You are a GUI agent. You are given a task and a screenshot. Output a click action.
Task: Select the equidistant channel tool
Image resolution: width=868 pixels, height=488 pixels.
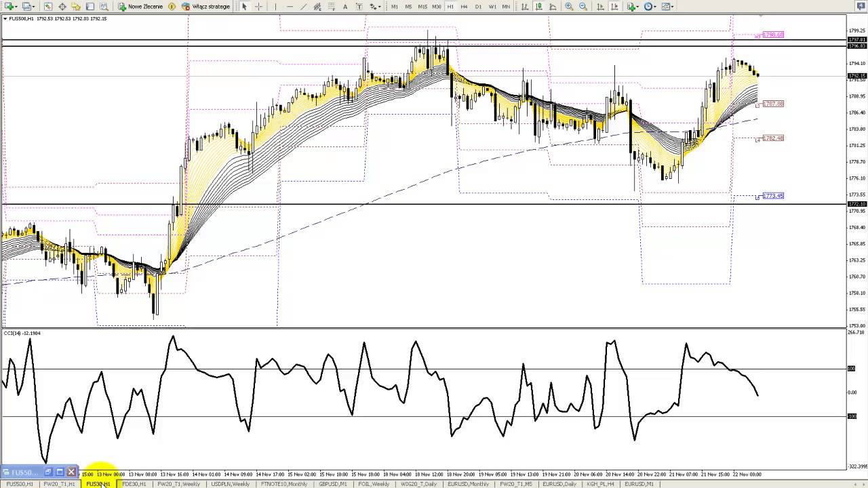pos(317,6)
